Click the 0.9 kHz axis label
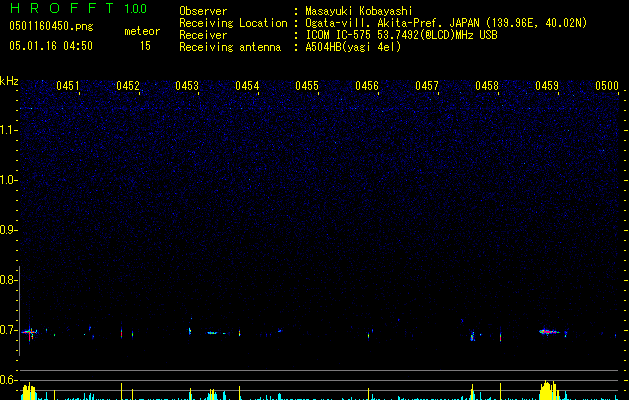This screenshot has width=629, height=400. pyautogui.click(x=8, y=230)
